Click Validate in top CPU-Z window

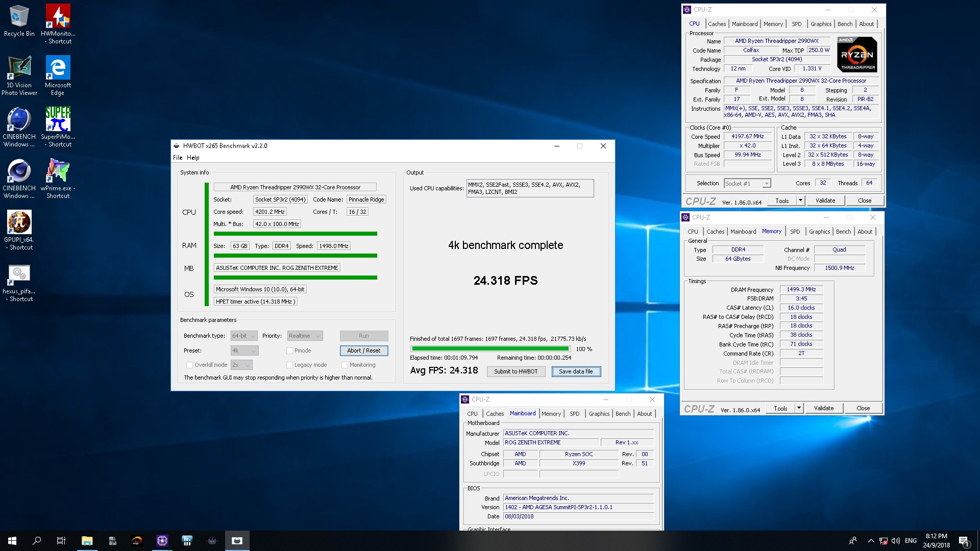click(x=825, y=201)
